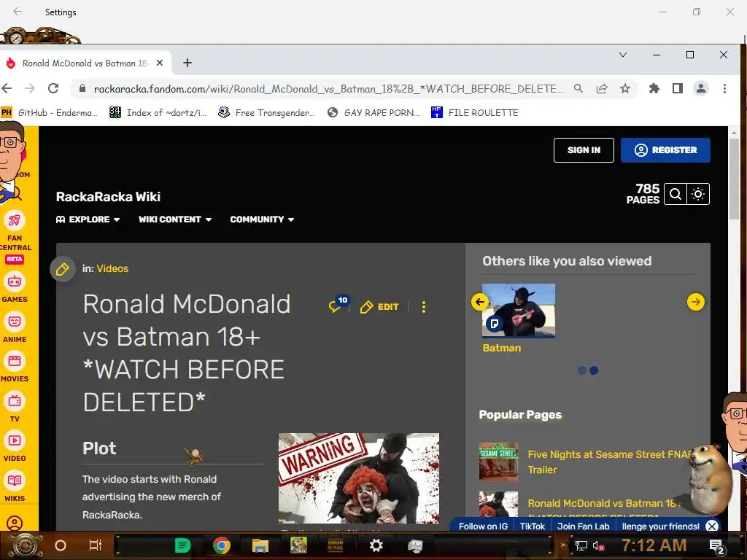The width and height of the screenshot is (747, 560).
Task: Go back in the Settings window
Action: click(x=18, y=12)
